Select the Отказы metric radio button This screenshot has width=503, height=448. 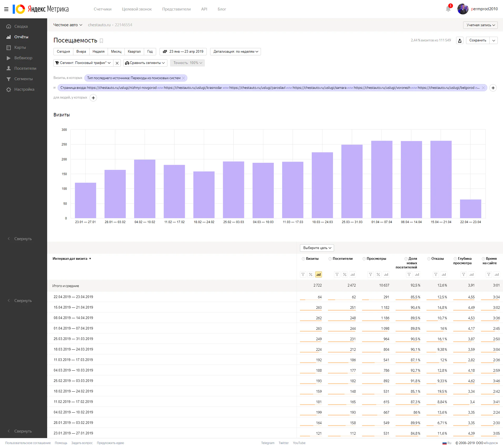pyautogui.click(x=429, y=259)
